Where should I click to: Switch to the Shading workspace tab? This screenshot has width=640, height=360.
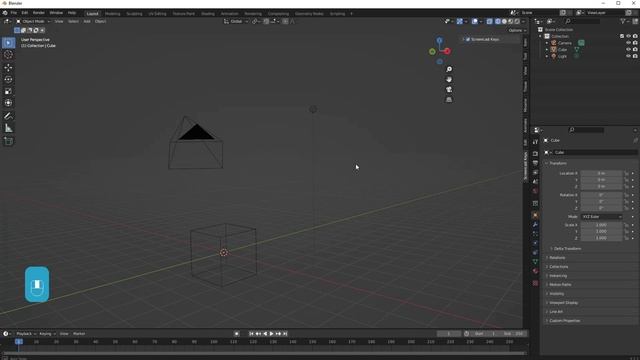[208, 13]
